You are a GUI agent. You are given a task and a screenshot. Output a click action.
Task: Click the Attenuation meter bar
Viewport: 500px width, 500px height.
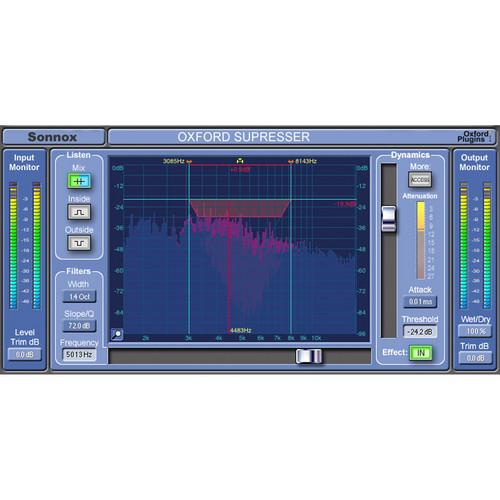[421, 241]
